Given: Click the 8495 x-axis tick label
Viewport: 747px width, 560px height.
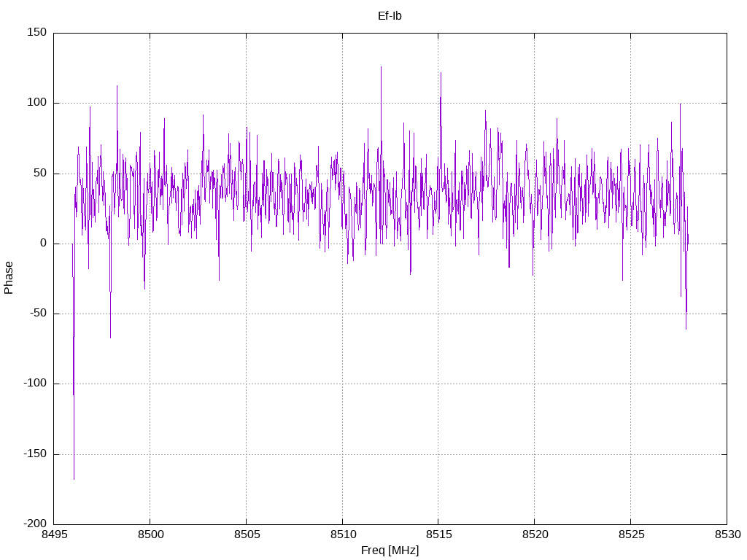Looking at the screenshot, I should (54, 534).
